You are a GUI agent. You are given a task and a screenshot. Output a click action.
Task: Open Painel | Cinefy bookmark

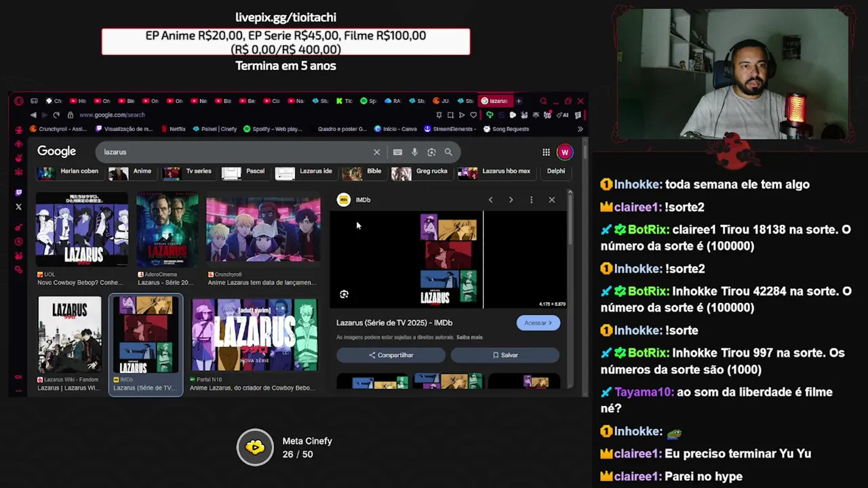click(214, 129)
